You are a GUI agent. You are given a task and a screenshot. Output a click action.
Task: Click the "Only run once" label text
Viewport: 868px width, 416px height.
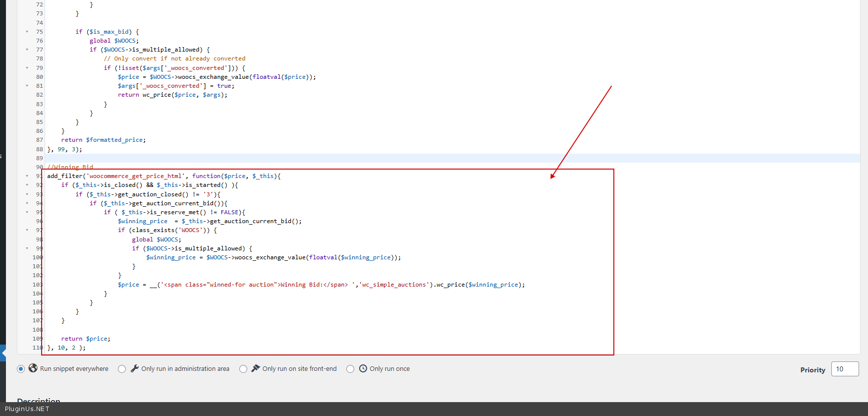pyautogui.click(x=389, y=369)
